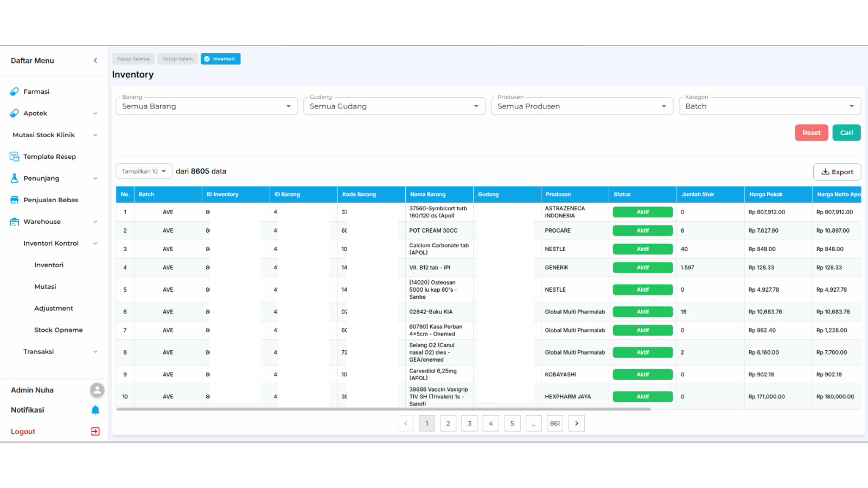Viewport: 868px width, 488px height.
Task: Click the Tutup Semua tab button
Action: point(133,59)
